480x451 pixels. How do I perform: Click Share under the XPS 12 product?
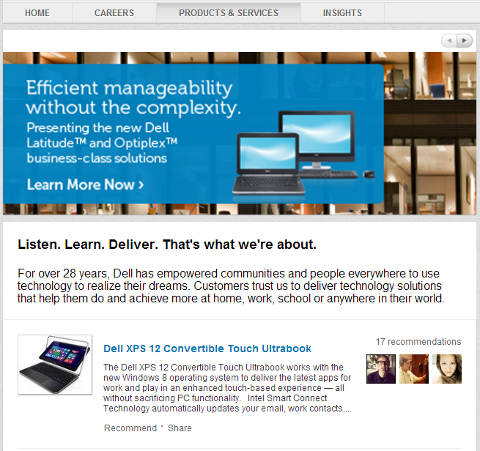pyautogui.click(x=180, y=428)
